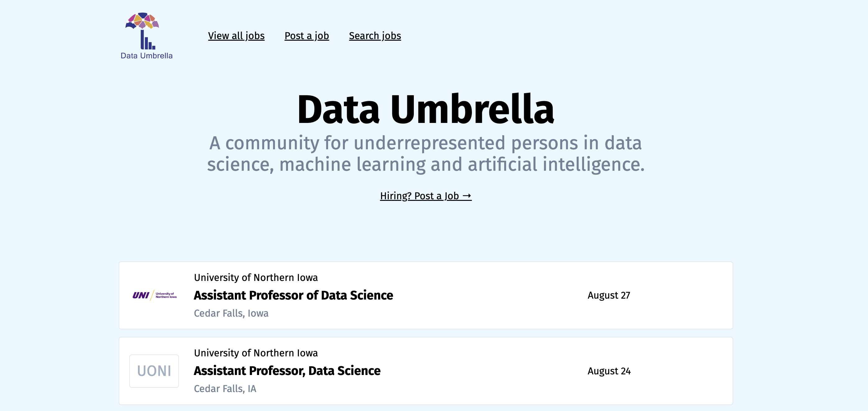
Task: Click University of Northern Iowa on second listing
Action: point(255,353)
